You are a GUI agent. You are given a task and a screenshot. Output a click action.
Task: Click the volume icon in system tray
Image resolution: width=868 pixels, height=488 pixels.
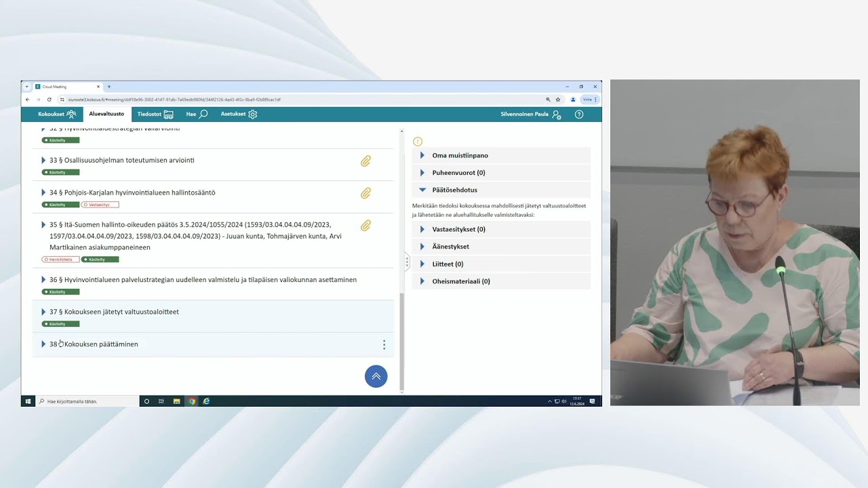click(x=564, y=401)
